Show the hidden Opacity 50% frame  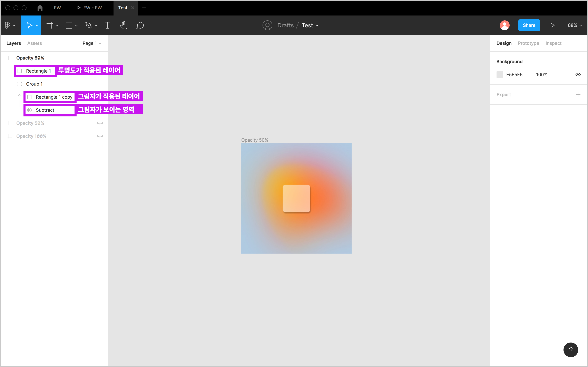click(x=100, y=123)
